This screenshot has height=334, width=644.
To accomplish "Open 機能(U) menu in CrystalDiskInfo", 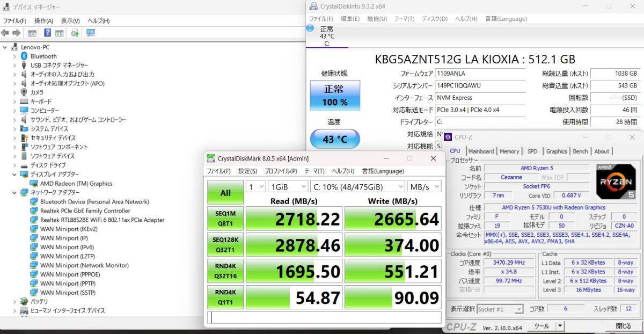I will pos(377,18).
